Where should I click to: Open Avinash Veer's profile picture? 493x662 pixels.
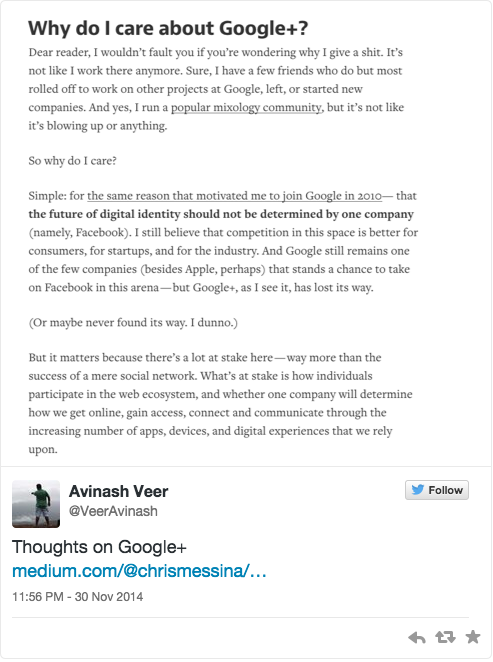click(x=36, y=504)
